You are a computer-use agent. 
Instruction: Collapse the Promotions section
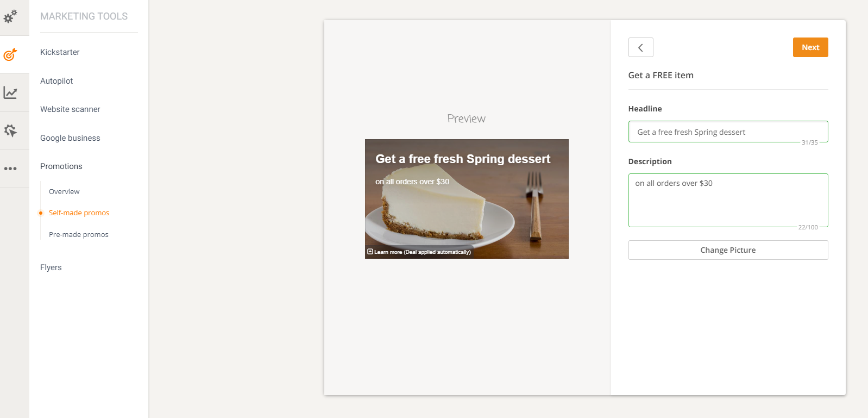(x=61, y=166)
